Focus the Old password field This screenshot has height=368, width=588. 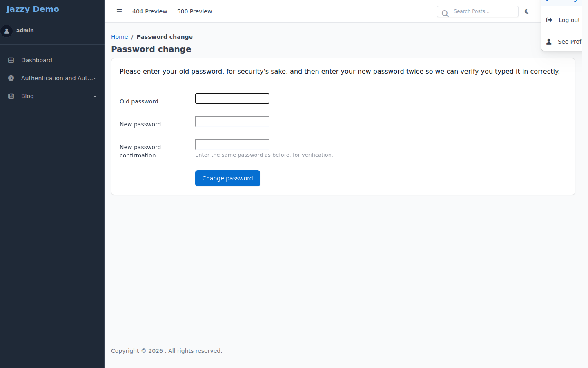[x=232, y=99]
